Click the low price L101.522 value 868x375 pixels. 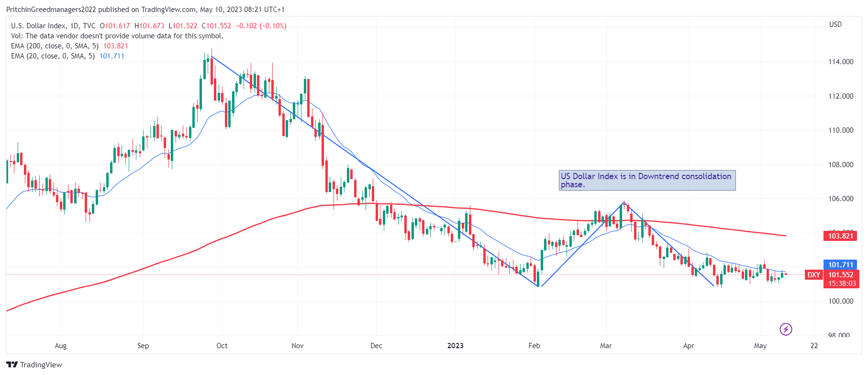click(183, 26)
